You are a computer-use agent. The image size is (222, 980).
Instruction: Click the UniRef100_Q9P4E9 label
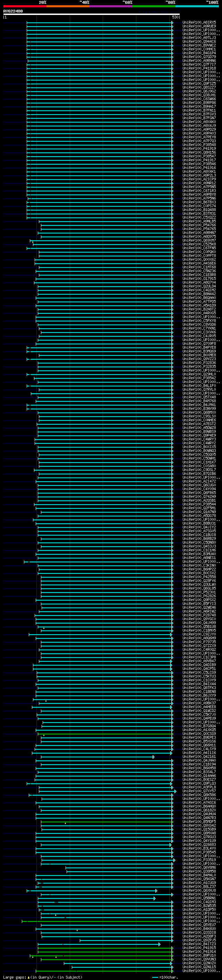[x=199, y=435]
